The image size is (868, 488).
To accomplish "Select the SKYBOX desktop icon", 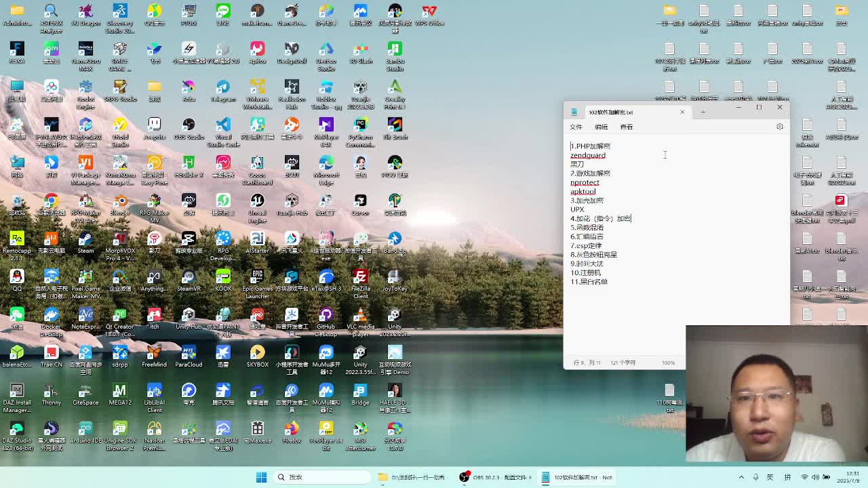I will pyautogui.click(x=257, y=357).
